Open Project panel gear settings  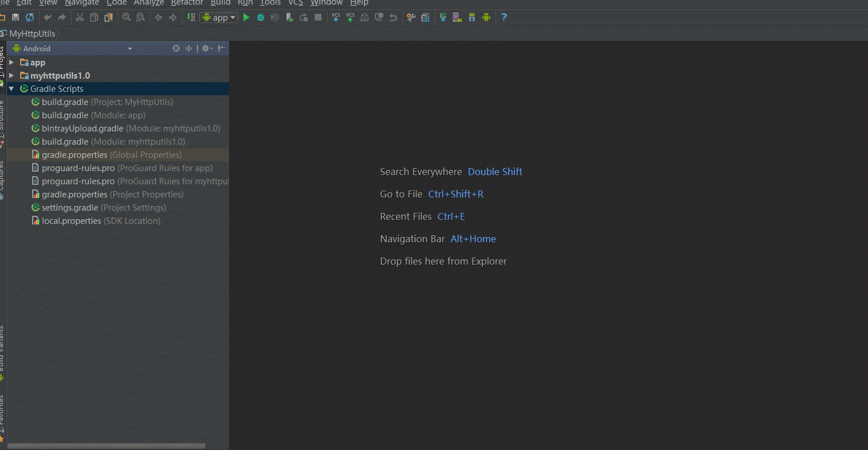click(x=206, y=49)
